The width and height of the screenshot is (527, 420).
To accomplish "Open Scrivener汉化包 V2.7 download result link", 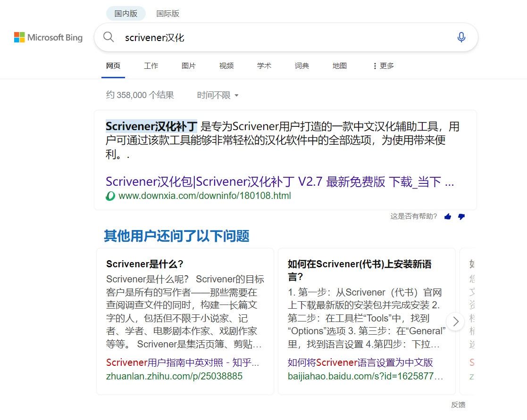I will (280, 181).
